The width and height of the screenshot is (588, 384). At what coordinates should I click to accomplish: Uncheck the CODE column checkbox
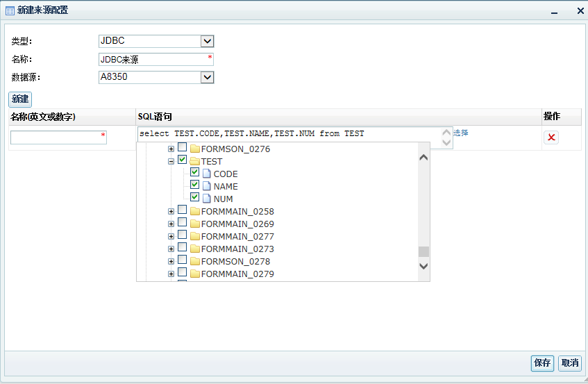pyautogui.click(x=194, y=172)
